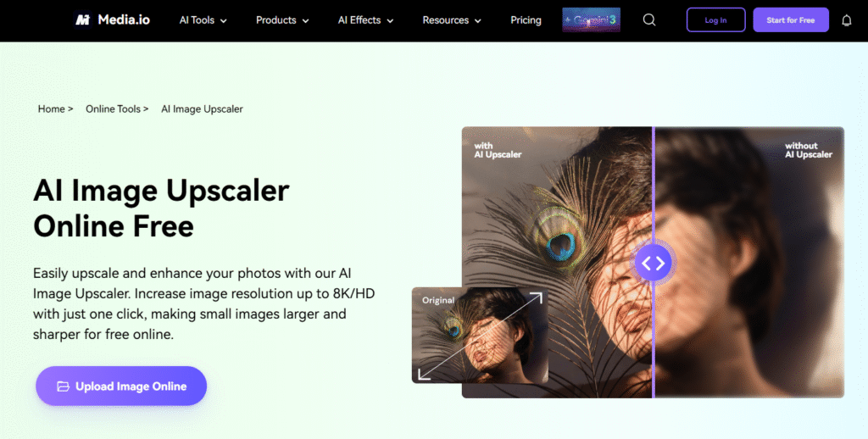Open Online Tools breadcrumb link
This screenshot has width=868, height=439.
click(x=113, y=109)
